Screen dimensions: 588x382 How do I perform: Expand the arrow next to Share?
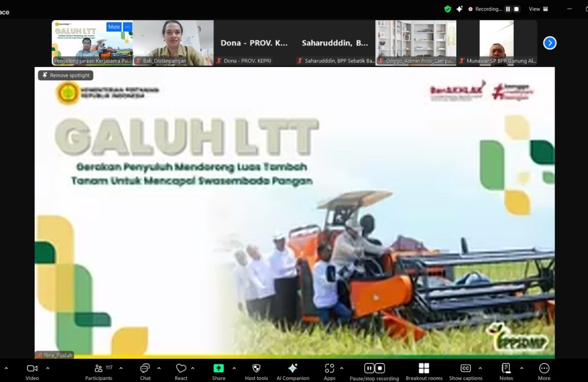234,368
